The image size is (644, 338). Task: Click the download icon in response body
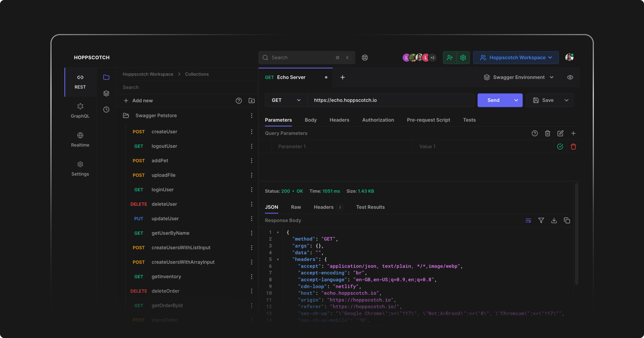[554, 221]
